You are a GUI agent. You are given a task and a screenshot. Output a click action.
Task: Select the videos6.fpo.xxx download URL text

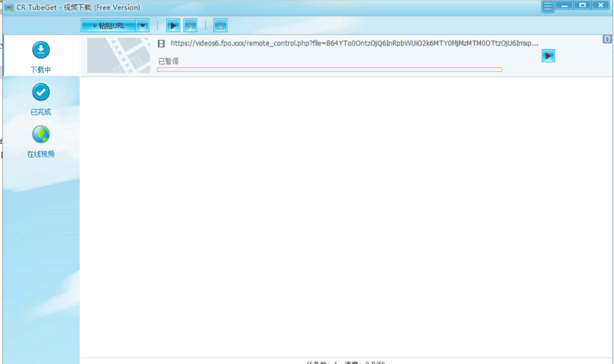[354, 43]
